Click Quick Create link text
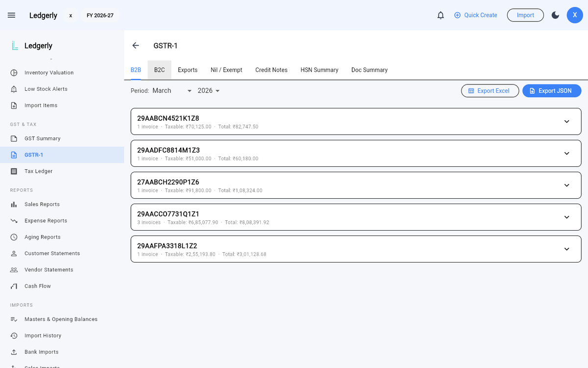Viewport: 588px width, 368px height. (481, 15)
